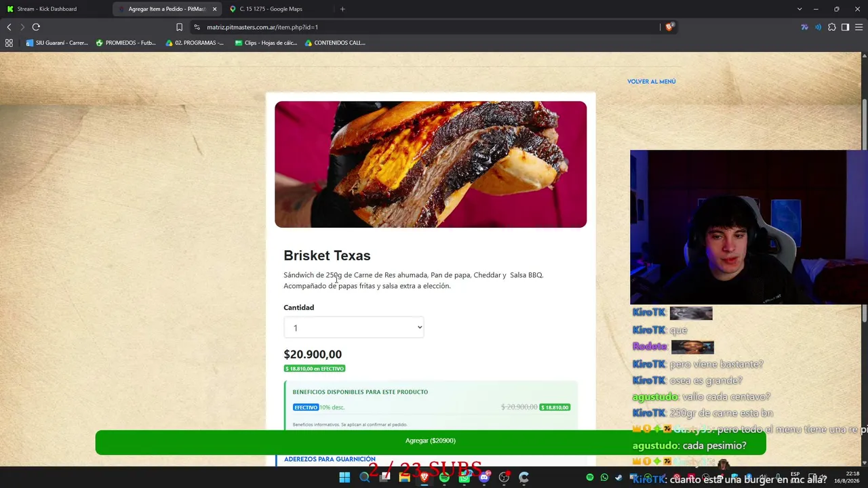Open WhatsApp from the taskbar
This screenshot has height=488, width=868.
tap(465, 478)
